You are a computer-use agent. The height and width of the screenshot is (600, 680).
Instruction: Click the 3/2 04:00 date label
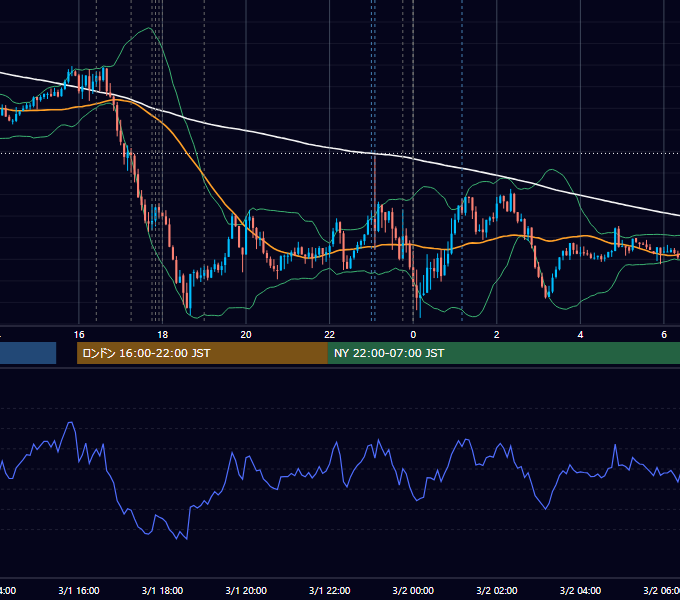[580, 590]
